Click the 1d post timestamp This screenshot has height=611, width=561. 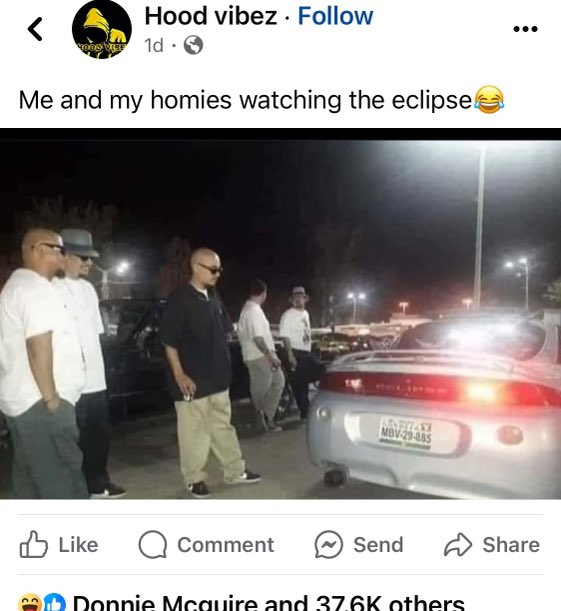(154, 45)
